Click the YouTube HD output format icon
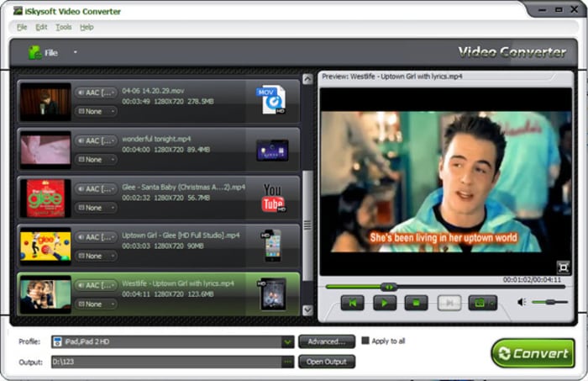Viewport: 588px width, 381px height. point(273,197)
